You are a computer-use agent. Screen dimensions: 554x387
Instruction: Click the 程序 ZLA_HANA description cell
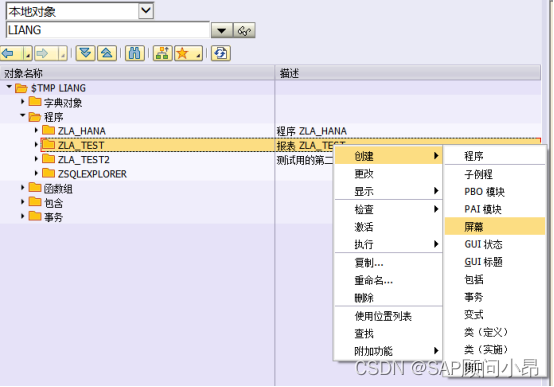pyautogui.click(x=408, y=131)
